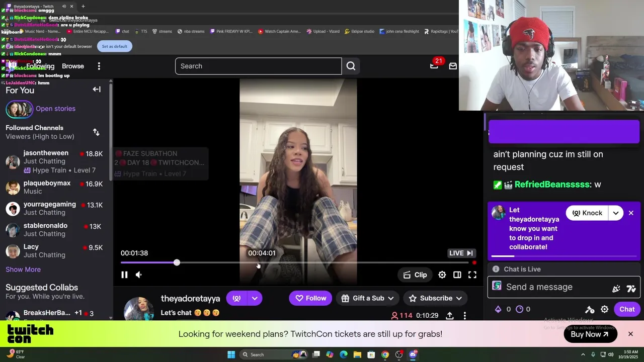Open the Subscribe dropdown
Screen dimensions: 644x362
(435, 298)
